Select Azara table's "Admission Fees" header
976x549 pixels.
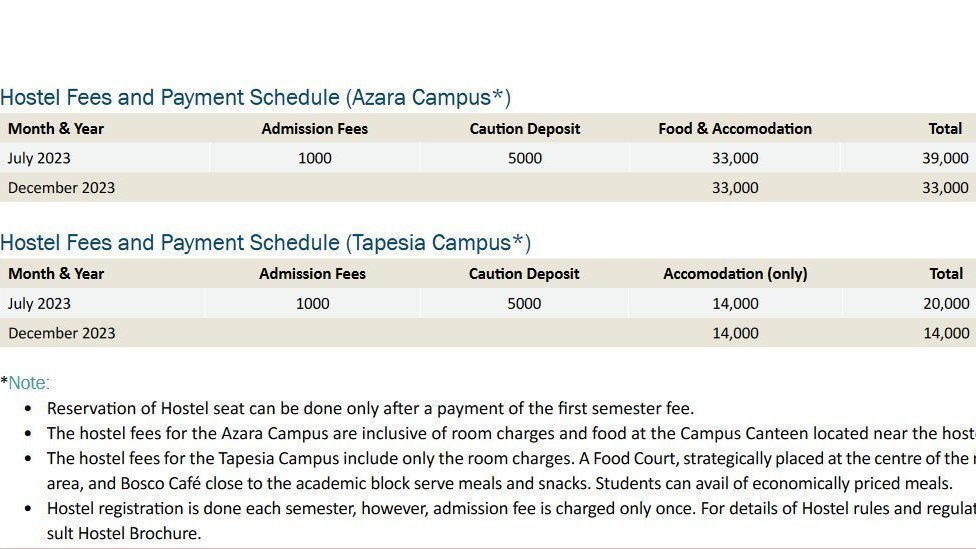click(315, 128)
